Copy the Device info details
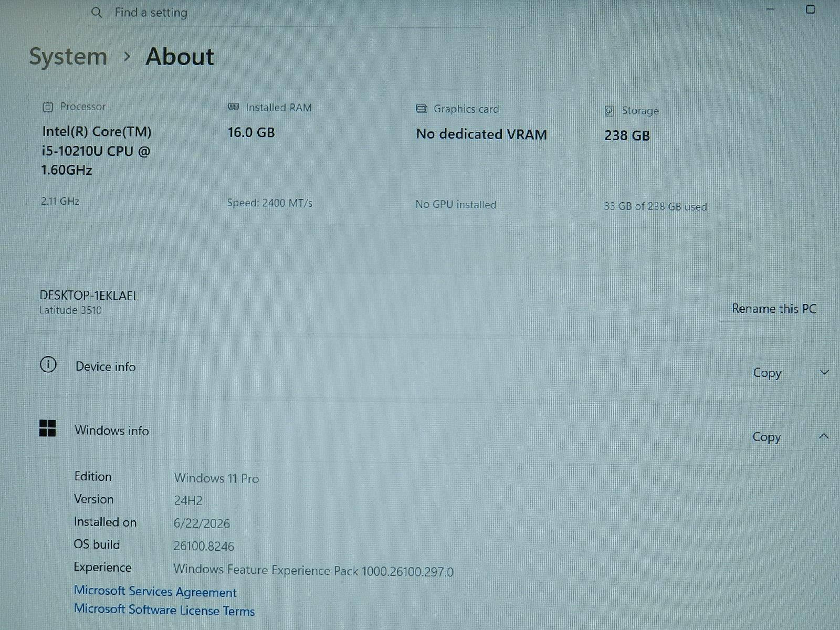The height and width of the screenshot is (630, 840). 767,373
